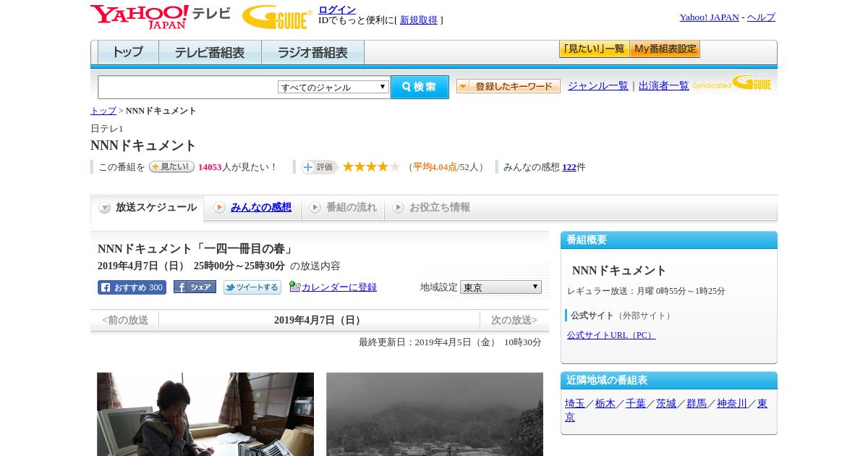Viewport: 868px width, 456px height.
Task: Select the 放送スケジュール tab
Action: click(x=148, y=208)
